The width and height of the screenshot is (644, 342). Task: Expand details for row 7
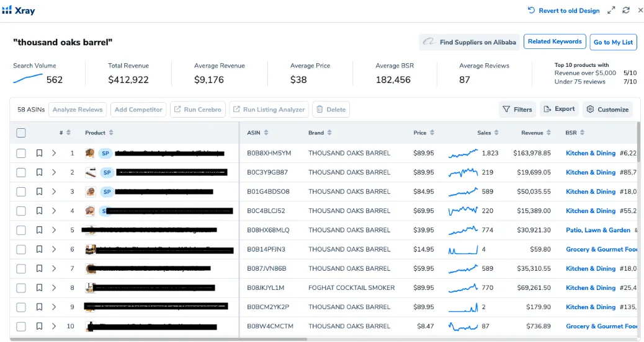(54, 269)
